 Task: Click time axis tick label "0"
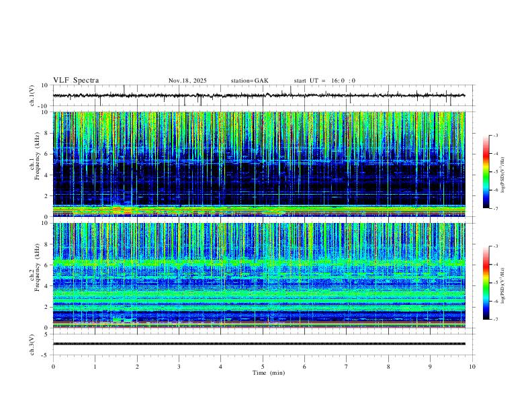point(53,367)
